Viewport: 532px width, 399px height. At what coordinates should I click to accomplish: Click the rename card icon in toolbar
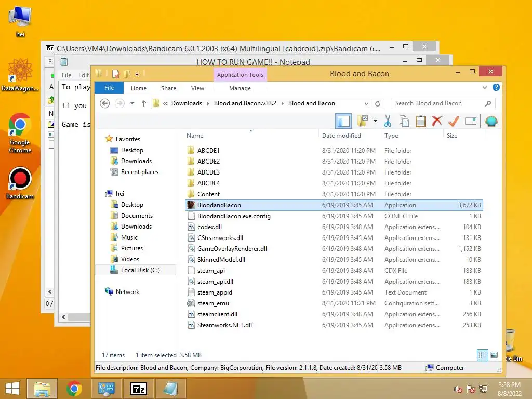pyautogui.click(x=471, y=121)
